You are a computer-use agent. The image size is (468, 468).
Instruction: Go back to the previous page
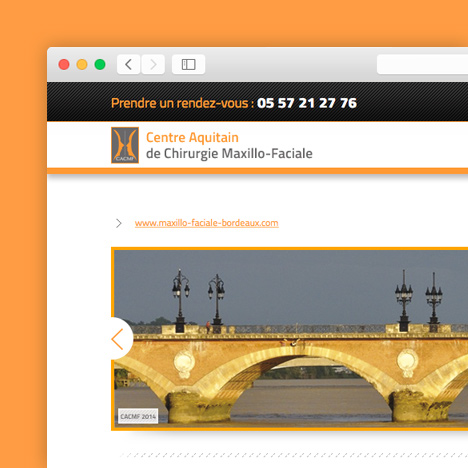[128, 64]
